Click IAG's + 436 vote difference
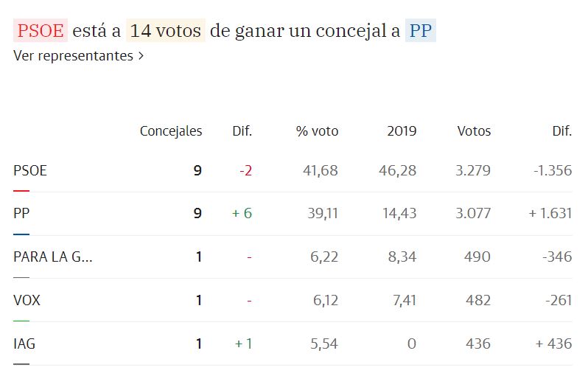The image size is (588, 387). [x=550, y=344]
